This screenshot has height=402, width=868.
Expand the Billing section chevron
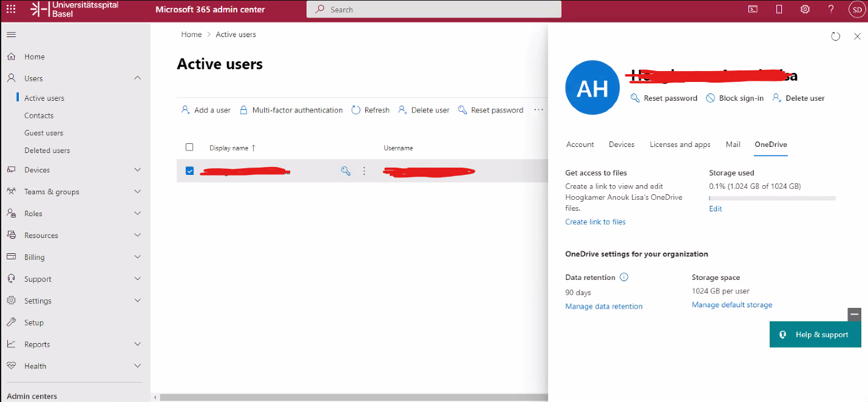138,257
